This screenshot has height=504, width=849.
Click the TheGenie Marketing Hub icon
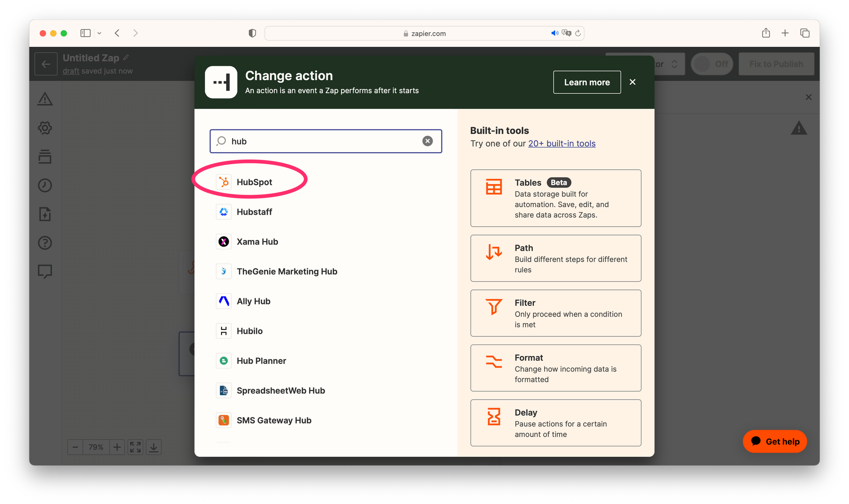pyautogui.click(x=224, y=271)
